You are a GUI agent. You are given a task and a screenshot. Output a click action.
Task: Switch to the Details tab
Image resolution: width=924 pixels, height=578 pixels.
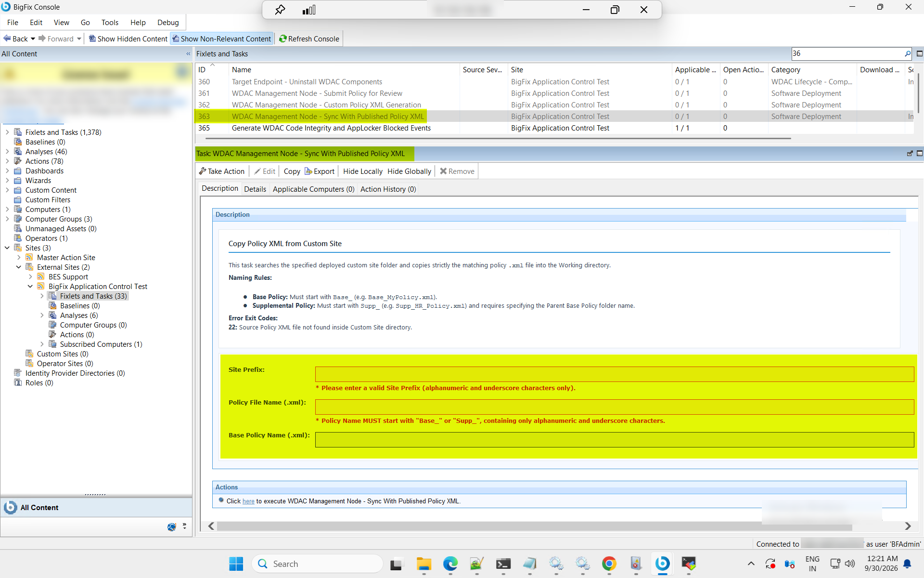[x=255, y=189]
